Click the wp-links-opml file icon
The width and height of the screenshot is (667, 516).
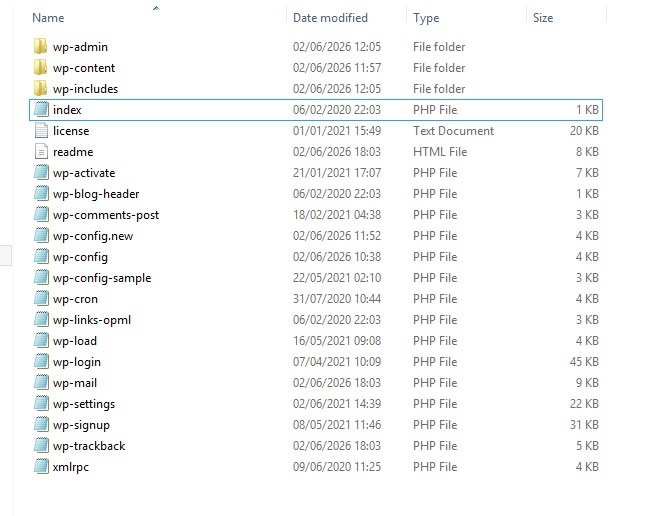[x=41, y=320]
